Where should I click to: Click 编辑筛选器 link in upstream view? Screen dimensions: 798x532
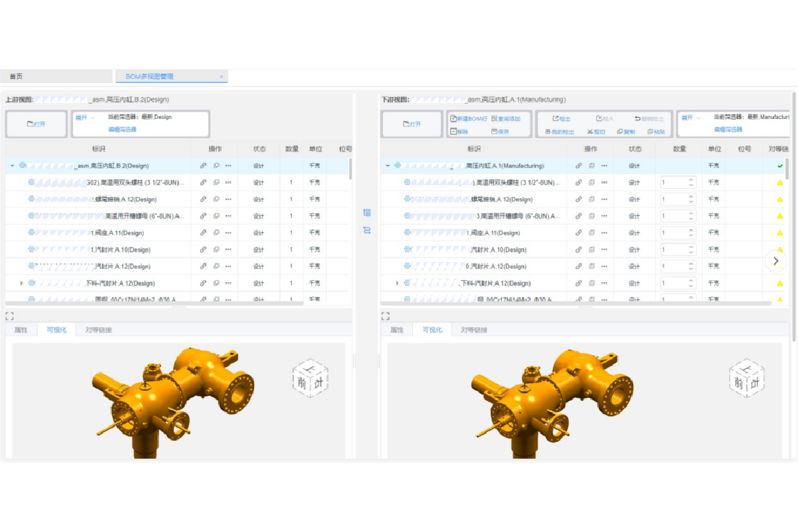pos(122,130)
